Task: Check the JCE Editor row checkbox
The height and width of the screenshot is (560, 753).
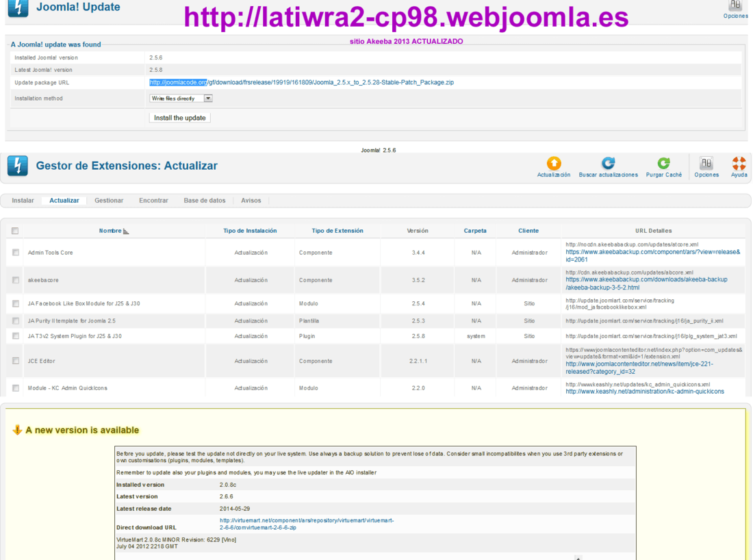Action: (16, 361)
